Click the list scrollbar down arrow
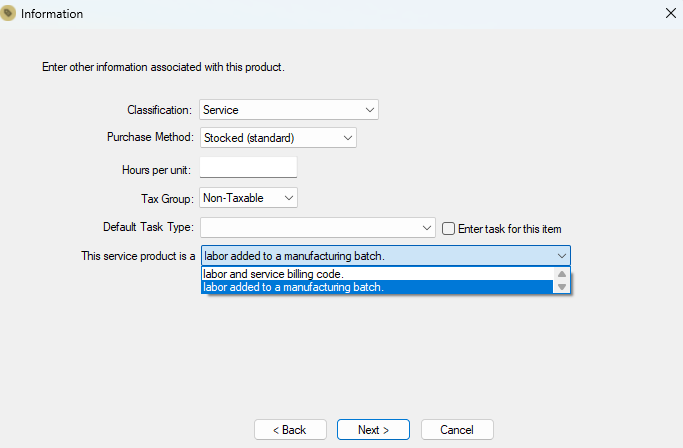Screen dimensions: 683x448 click(x=561, y=287)
